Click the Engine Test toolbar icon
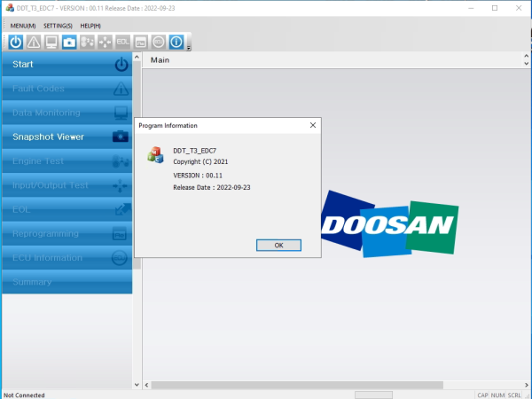Screen dimensions: 532x399 (87, 42)
